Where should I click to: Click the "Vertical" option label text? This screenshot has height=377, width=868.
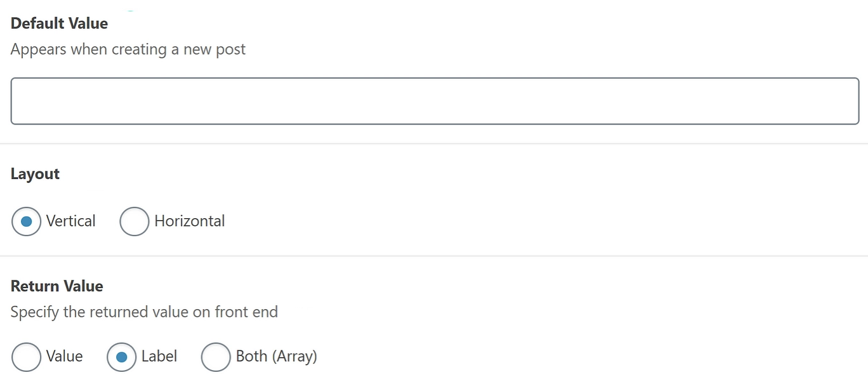[71, 222]
